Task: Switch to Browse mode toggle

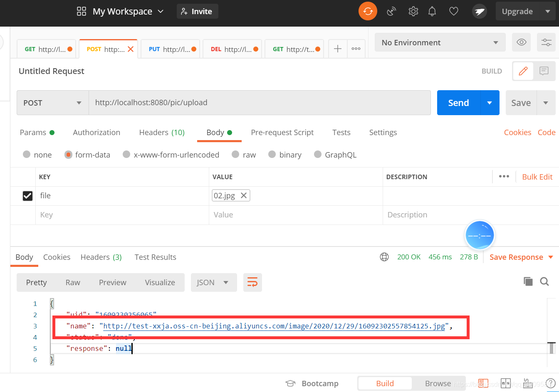Action: (x=438, y=383)
